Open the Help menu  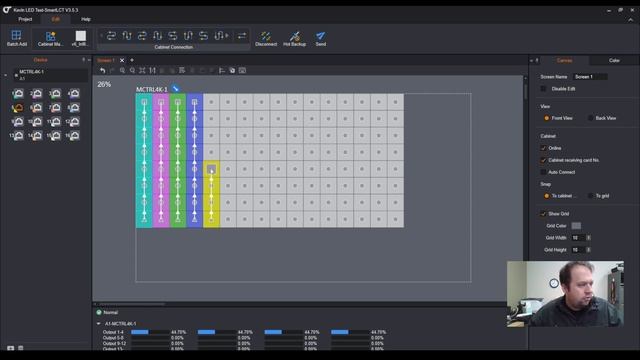(86, 19)
